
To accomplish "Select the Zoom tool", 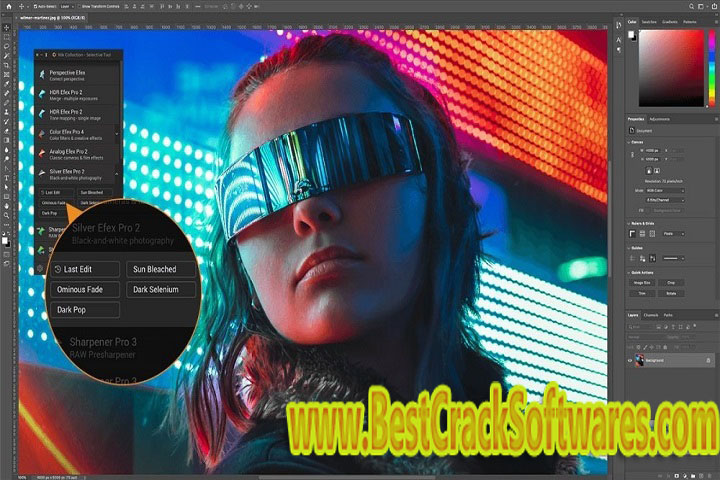I will [x=6, y=215].
